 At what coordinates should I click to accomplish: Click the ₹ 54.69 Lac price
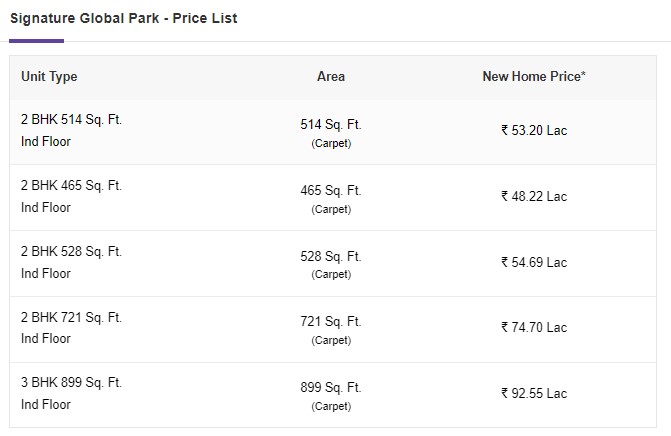point(534,262)
